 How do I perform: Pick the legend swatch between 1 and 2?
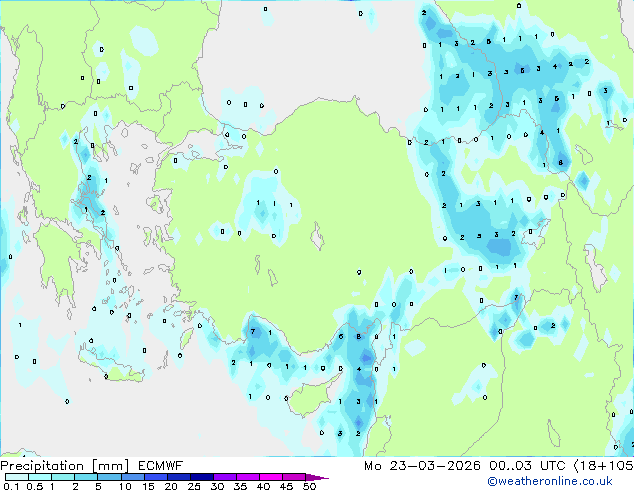tap(63, 477)
